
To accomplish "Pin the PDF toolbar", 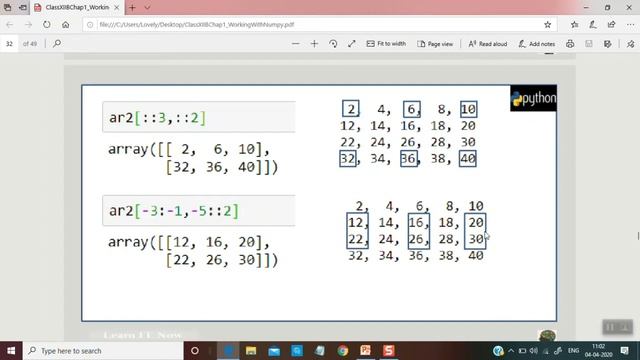I will point(631,44).
